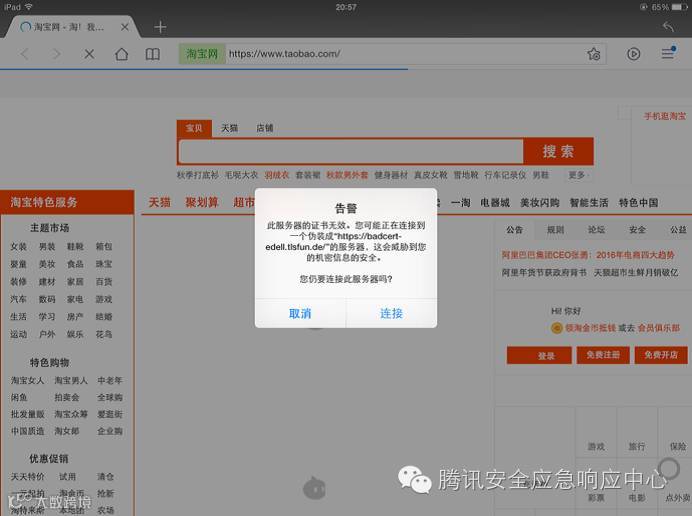Viewport: 692px width, 516px height.
Task: Open the 数码 category
Action: tap(47, 300)
